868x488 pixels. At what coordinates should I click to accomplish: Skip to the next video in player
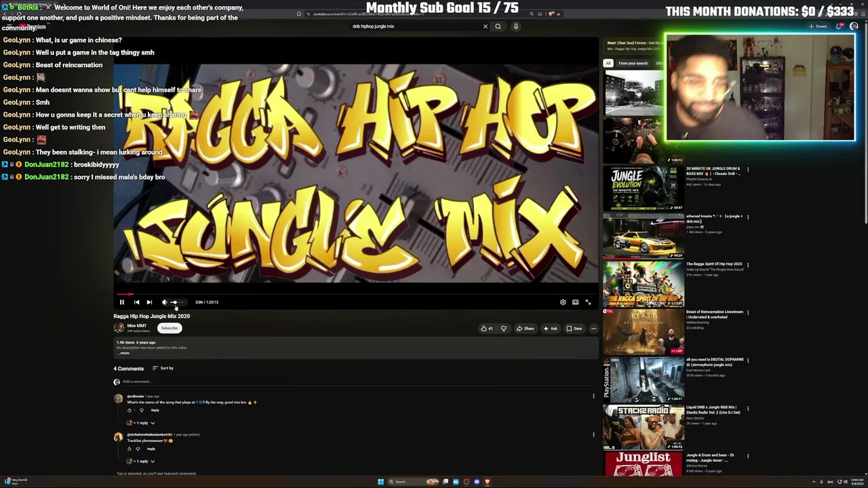pos(149,302)
